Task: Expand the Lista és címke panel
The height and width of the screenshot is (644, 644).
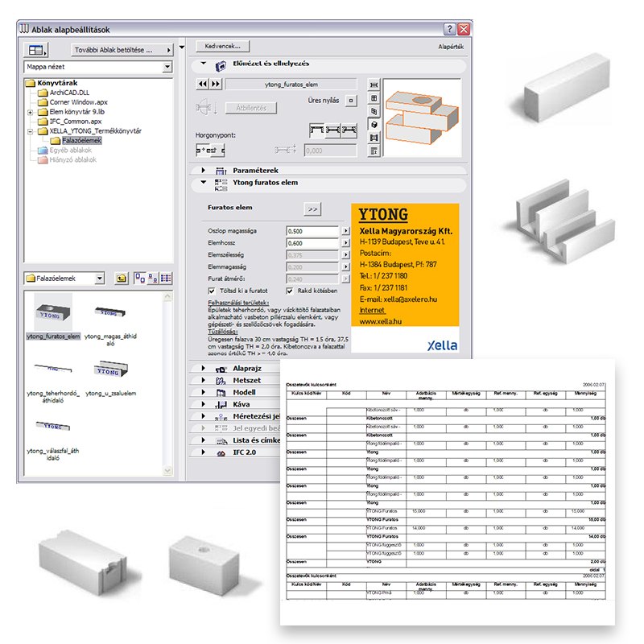Action: (x=204, y=440)
